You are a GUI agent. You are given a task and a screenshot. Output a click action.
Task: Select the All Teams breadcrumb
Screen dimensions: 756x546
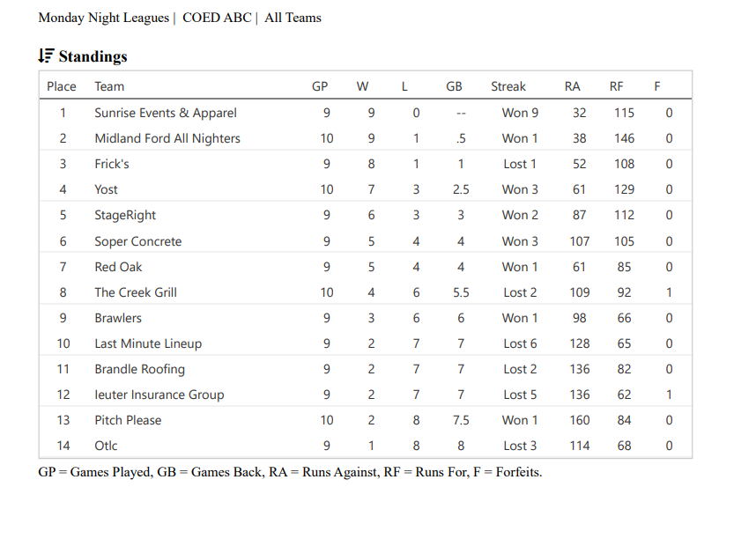[293, 18]
